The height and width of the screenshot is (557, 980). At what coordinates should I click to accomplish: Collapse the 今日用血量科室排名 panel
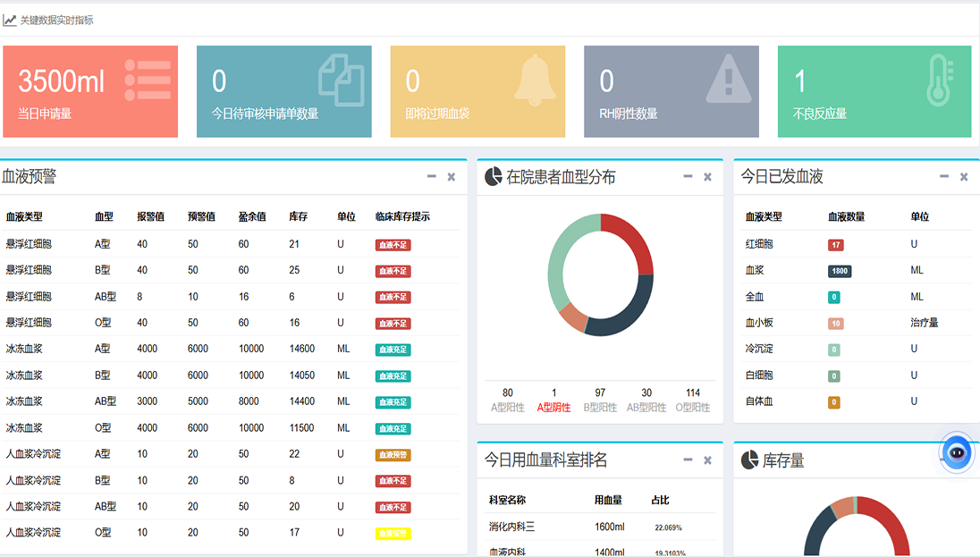[x=688, y=460]
